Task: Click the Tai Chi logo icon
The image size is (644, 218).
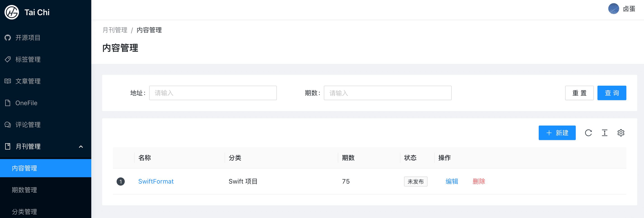Action: (x=12, y=12)
